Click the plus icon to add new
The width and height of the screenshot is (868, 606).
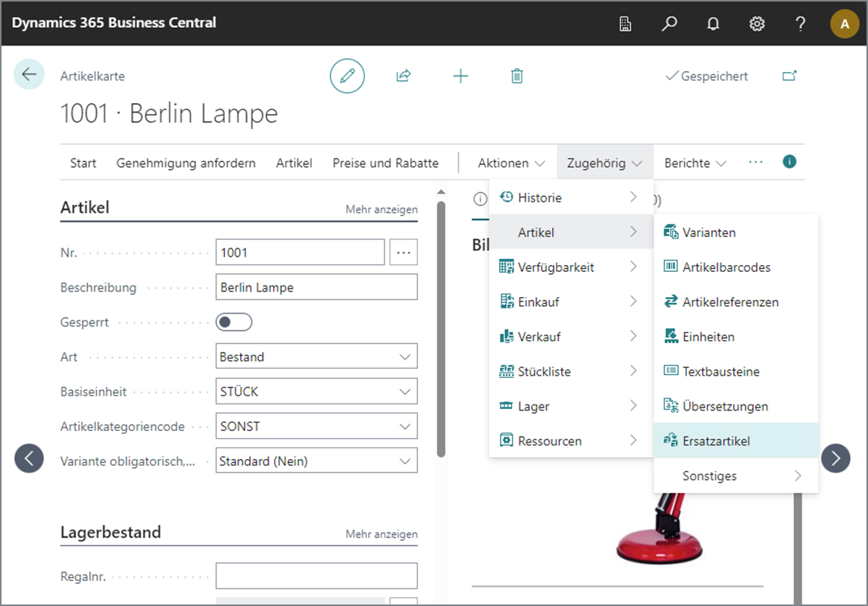pos(461,76)
